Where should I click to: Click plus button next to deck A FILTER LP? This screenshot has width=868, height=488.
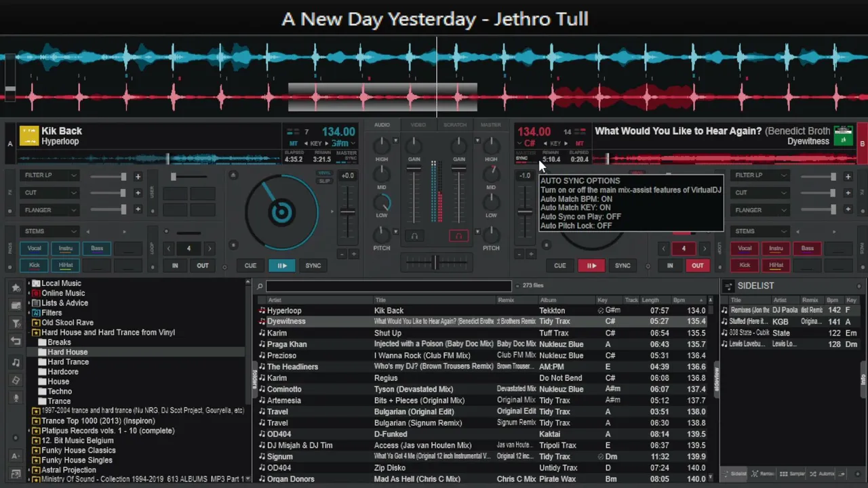click(138, 177)
